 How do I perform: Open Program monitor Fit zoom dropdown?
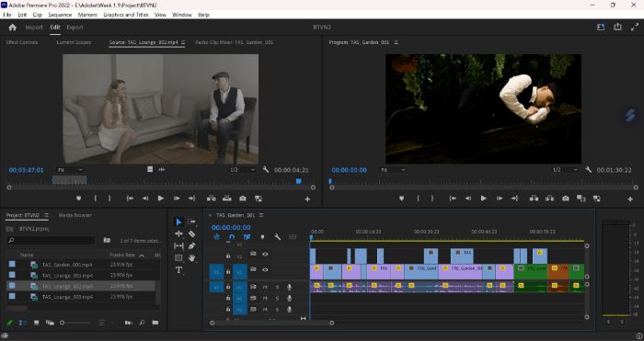393,170
